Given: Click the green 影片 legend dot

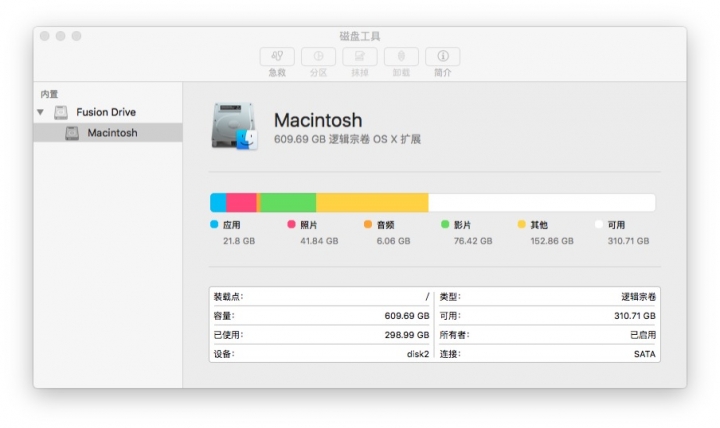Looking at the screenshot, I should [445, 224].
